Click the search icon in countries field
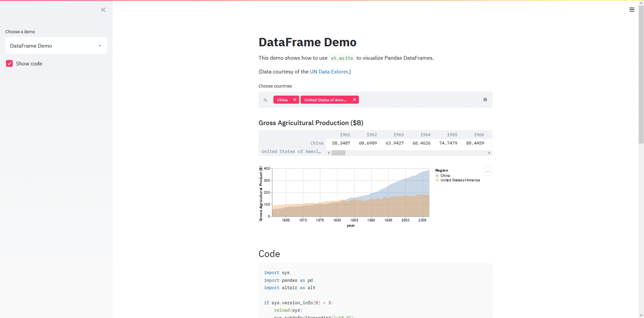The image size is (644, 318). point(265,100)
